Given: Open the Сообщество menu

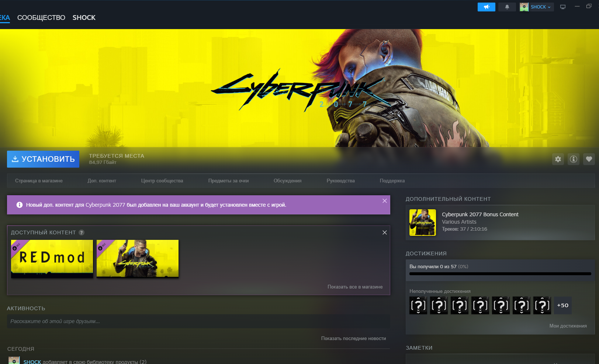Looking at the screenshot, I should tap(41, 18).
